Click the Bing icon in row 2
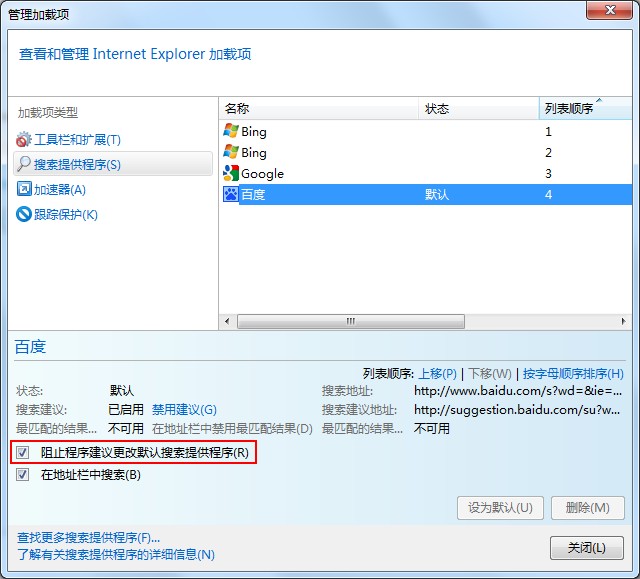 (x=231, y=152)
